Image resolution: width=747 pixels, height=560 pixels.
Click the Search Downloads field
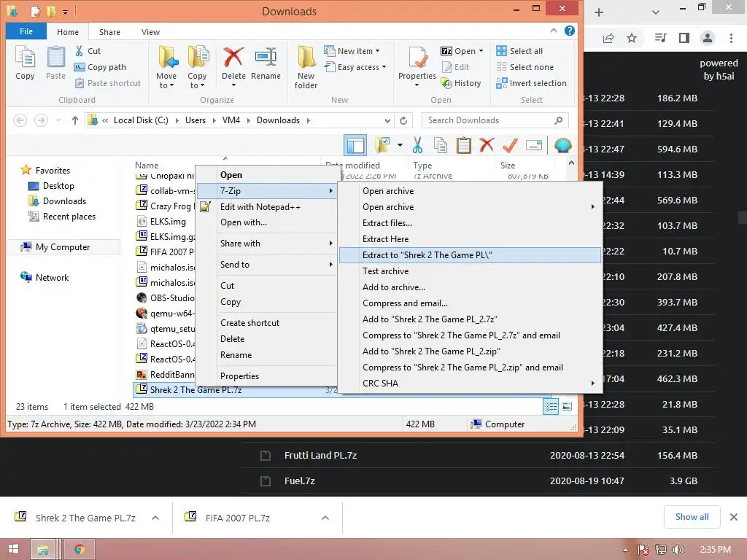495,120
